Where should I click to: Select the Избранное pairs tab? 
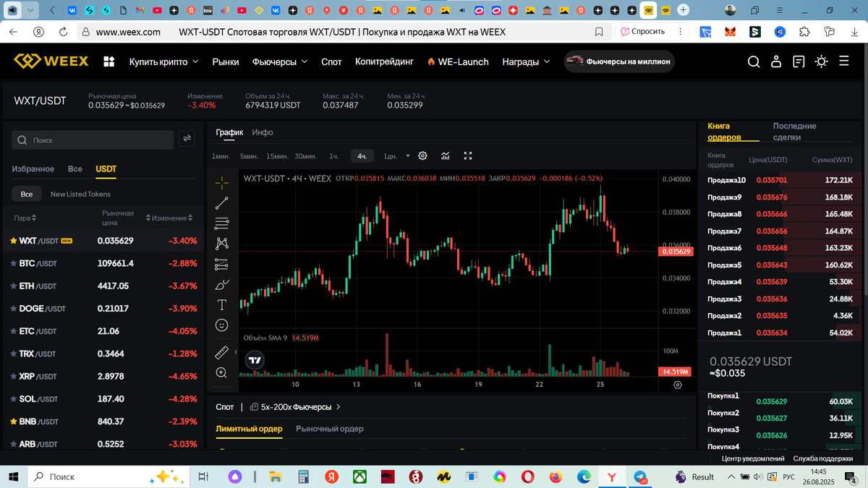[33, 168]
